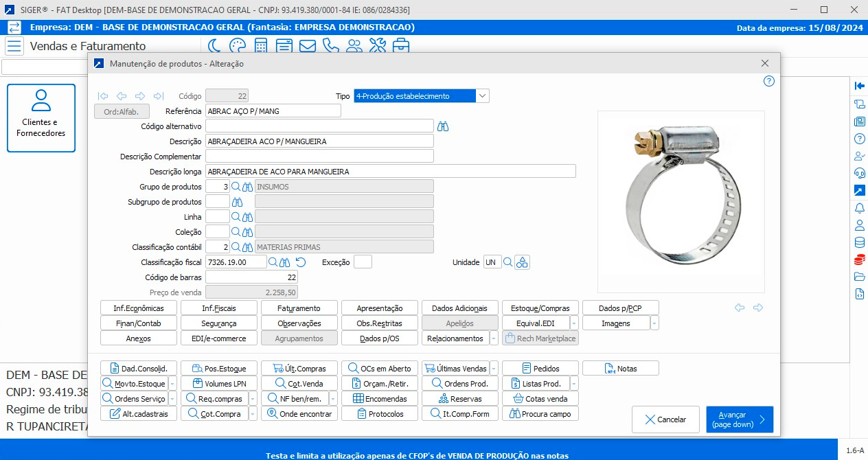Click the Avançar button

[739, 419]
